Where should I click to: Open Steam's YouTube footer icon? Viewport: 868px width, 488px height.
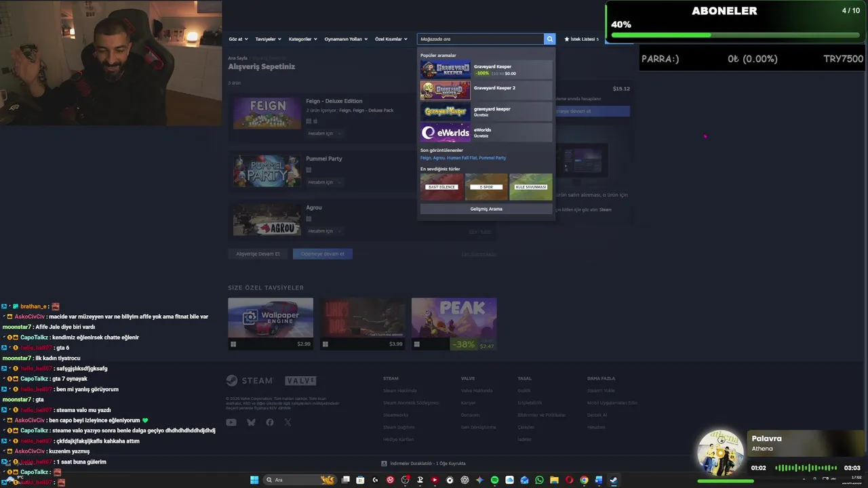point(231,422)
